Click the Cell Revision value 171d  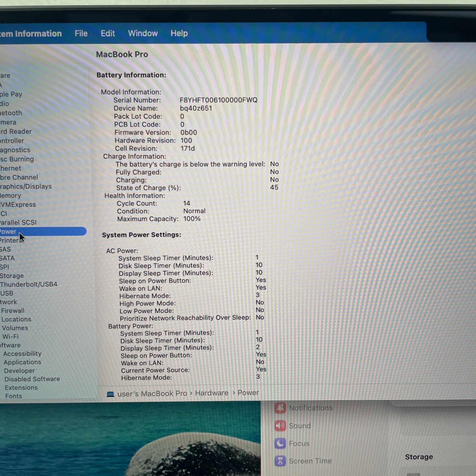(188, 149)
